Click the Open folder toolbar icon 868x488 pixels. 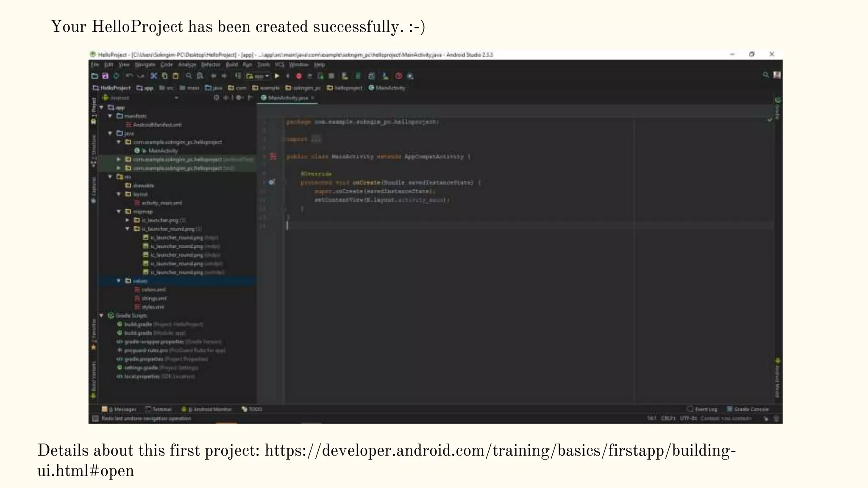click(95, 76)
